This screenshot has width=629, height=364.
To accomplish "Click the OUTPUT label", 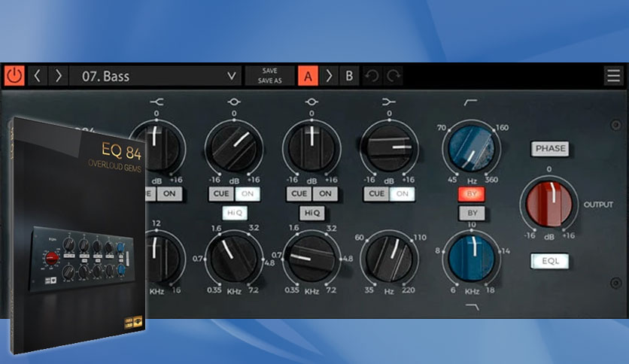I will pos(598,205).
